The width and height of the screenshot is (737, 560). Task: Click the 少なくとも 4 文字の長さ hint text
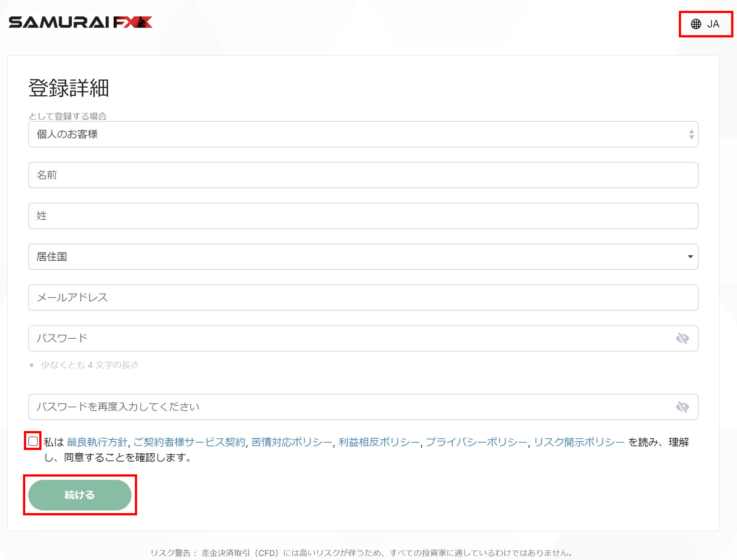90,365
